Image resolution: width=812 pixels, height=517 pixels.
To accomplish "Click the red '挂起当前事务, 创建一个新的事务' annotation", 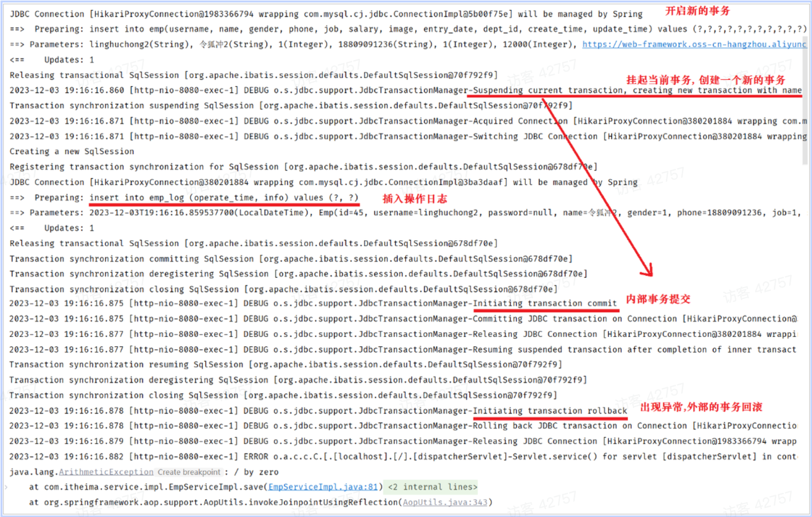I will pyautogui.click(x=705, y=80).
